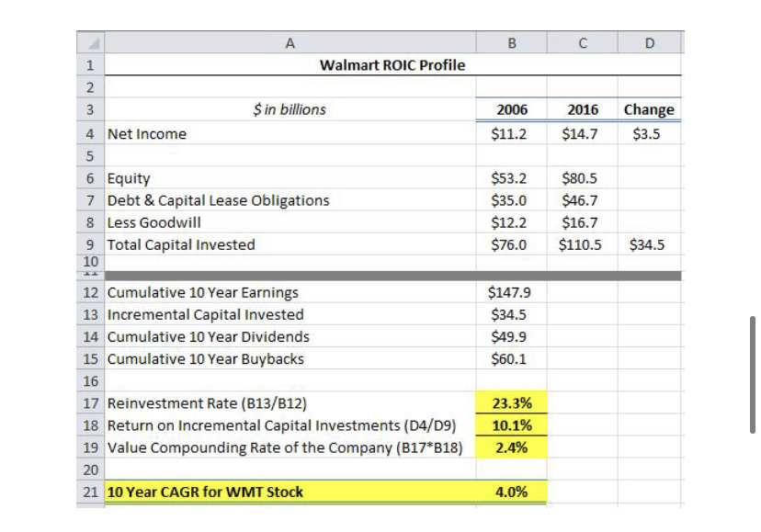This screenshot has width=761, height=532.
Task: Select column D header
Action: [648, 40]
